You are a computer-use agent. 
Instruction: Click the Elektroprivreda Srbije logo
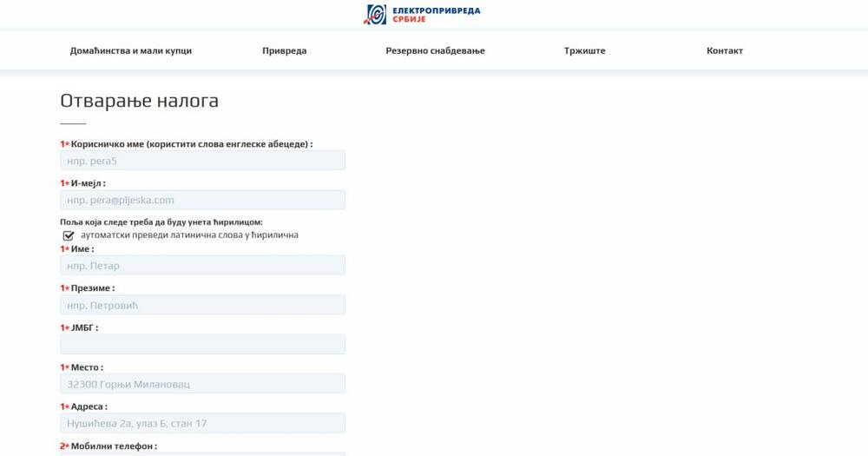coord(422,15)
